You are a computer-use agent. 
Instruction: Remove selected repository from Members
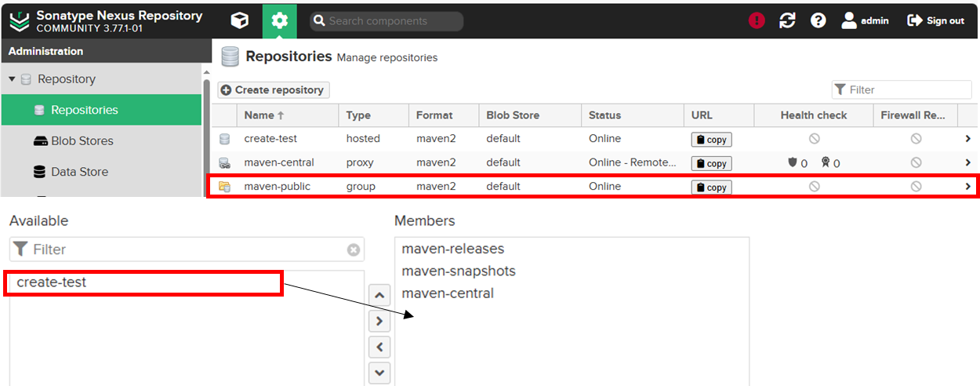(x=379, y=346)
